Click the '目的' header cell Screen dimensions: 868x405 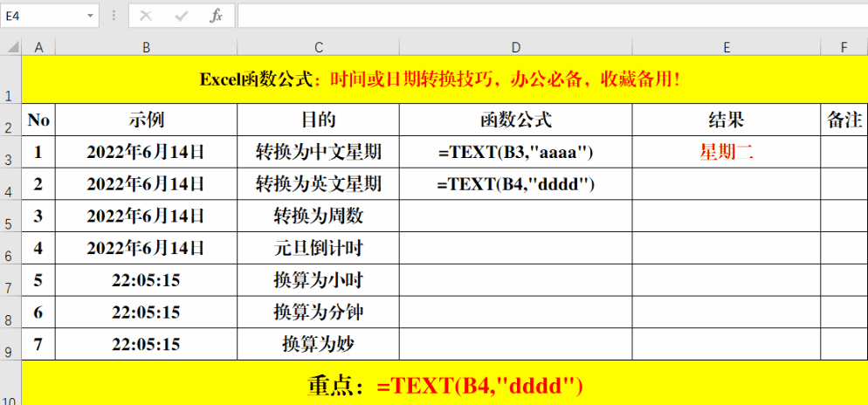click(x=319, y=120)
